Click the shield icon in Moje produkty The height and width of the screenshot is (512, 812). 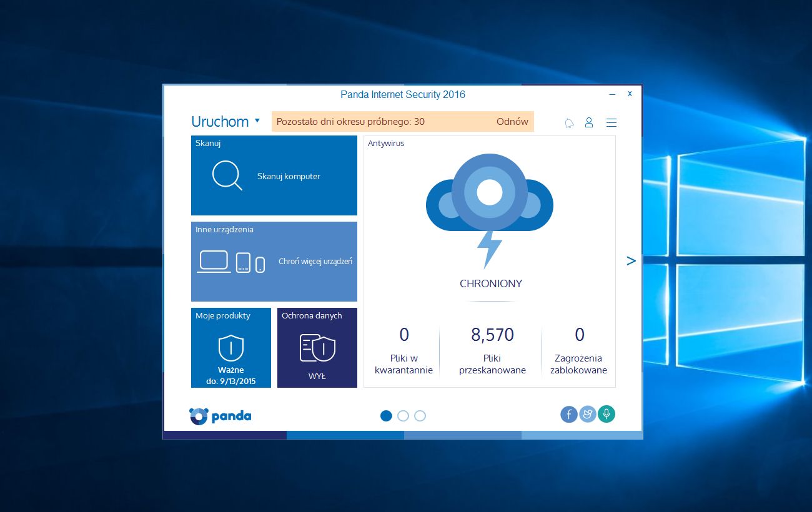pyautogui.click(x=231, y=348)
